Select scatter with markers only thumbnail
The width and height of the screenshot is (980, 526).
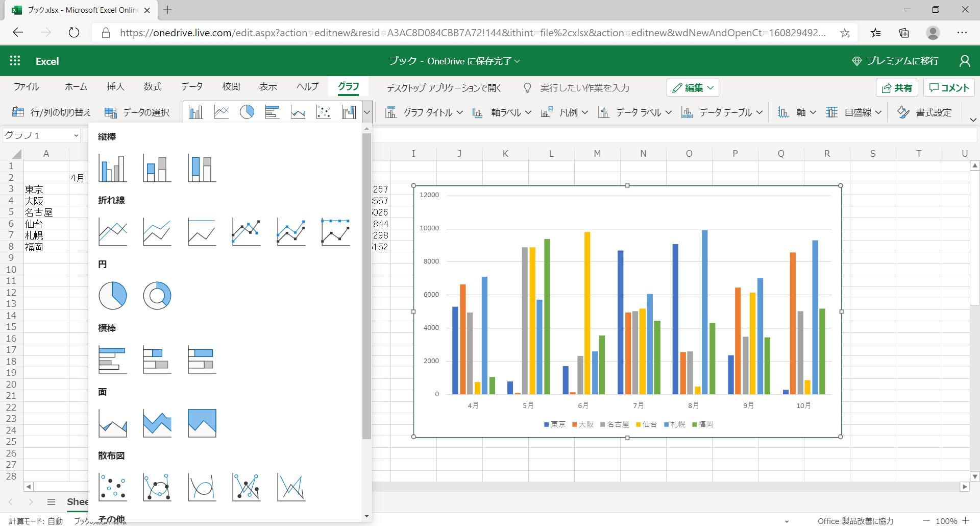point(112,487)
